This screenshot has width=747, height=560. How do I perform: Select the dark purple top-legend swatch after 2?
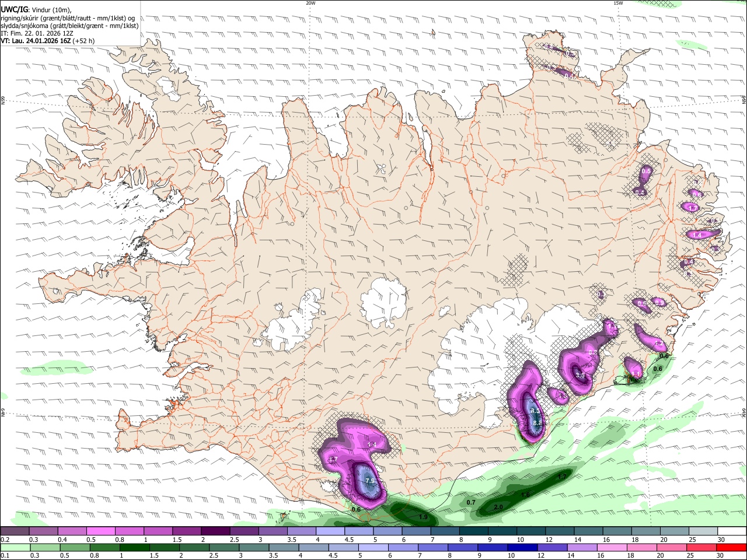coord(215,531)
